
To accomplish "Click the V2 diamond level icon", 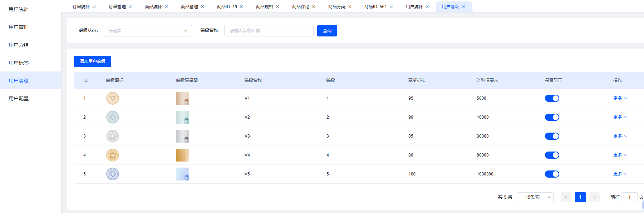I will click(x=112, y=117).
